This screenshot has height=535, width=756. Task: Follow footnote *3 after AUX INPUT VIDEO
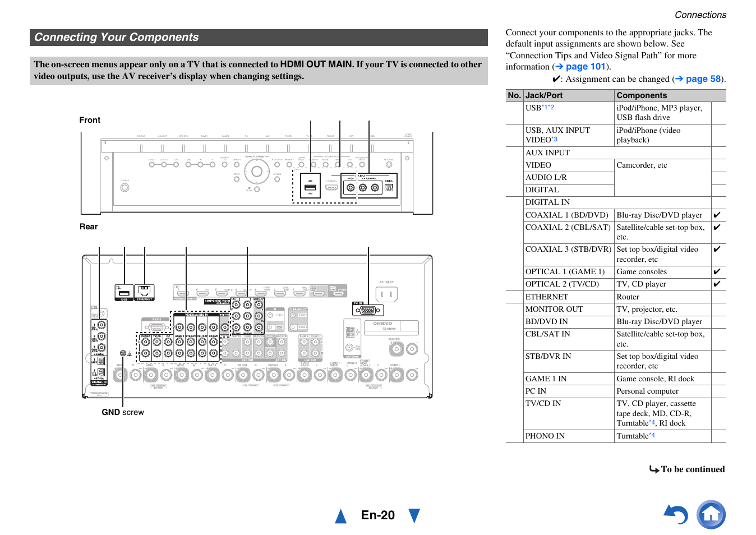[554, 139]
